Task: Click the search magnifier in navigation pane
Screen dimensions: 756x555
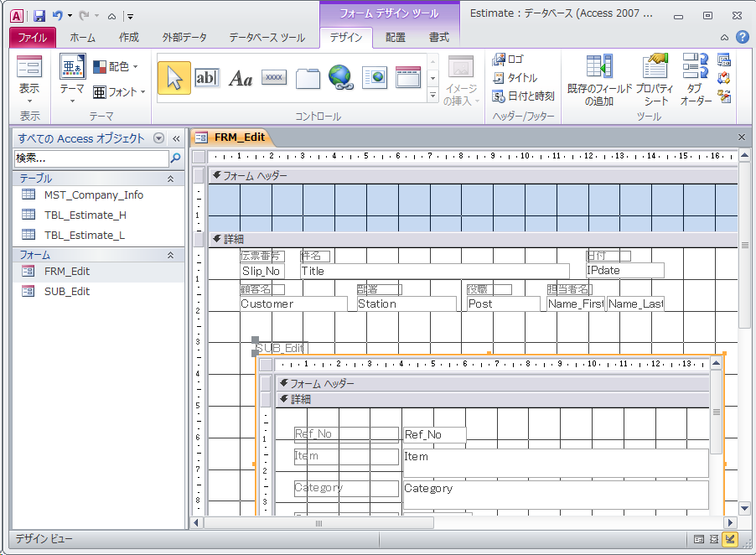Action: pyautogui.click(x=176, y=158)
